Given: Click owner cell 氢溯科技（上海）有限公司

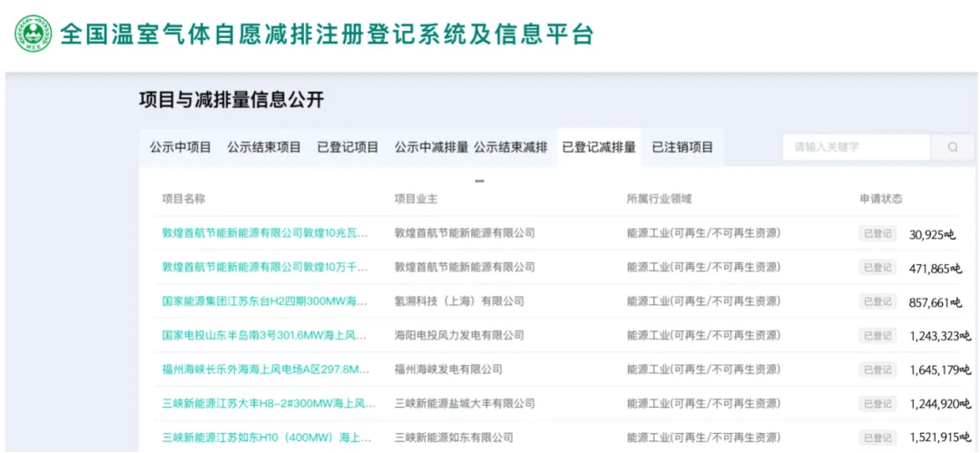Looking at the screenshot, I should pyautogui.click(x=459, y=301).
